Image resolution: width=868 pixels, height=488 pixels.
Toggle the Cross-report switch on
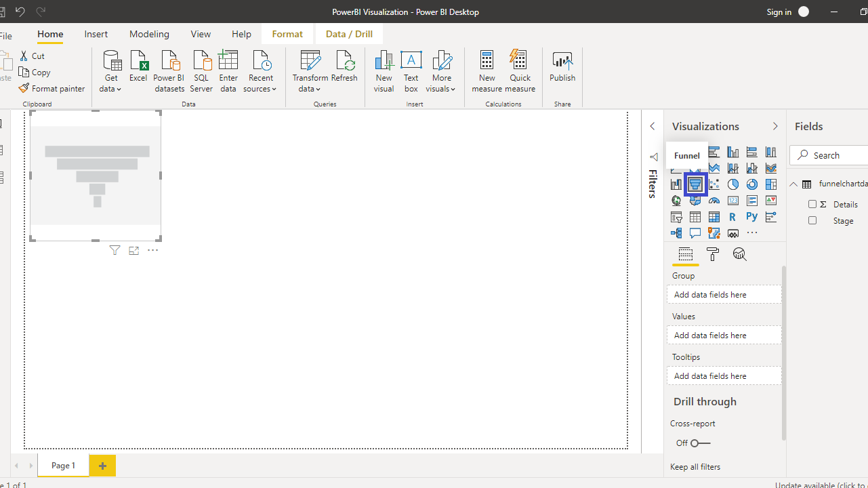(x=700, y=443)
